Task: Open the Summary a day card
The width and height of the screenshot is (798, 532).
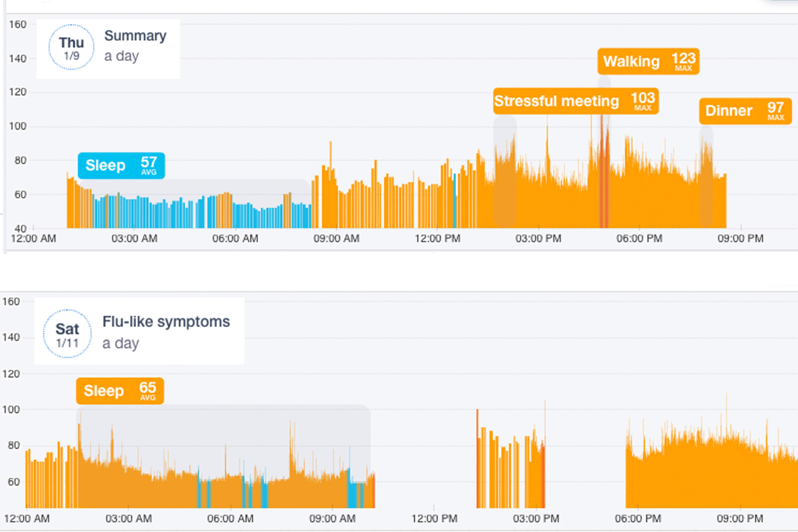Action: pos(108,49)
